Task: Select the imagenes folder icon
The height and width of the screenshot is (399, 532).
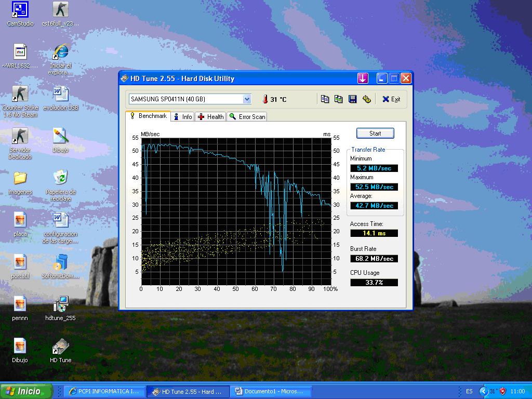Action: pos(20,182)
